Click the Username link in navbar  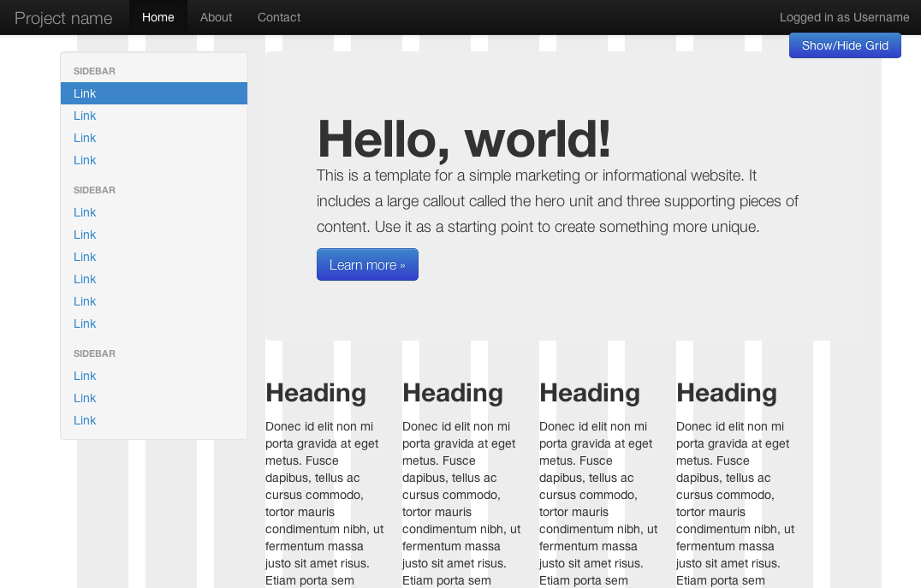[882, 17]
